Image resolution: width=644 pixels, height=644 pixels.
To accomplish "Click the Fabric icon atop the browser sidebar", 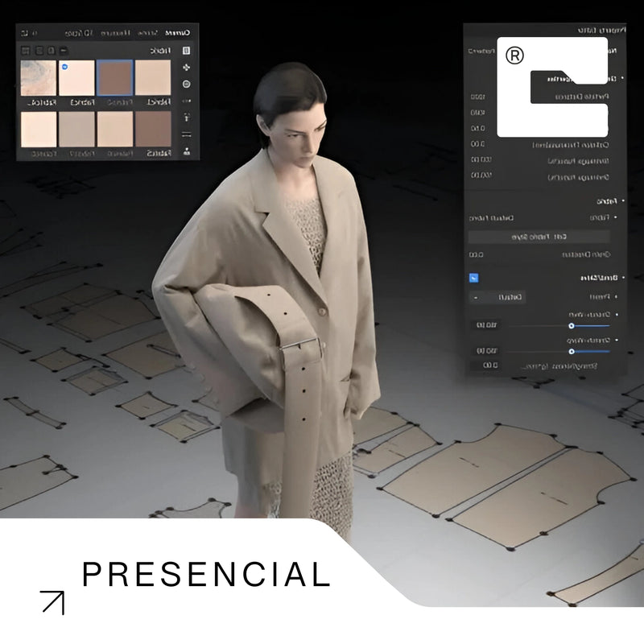I will 187,50.
